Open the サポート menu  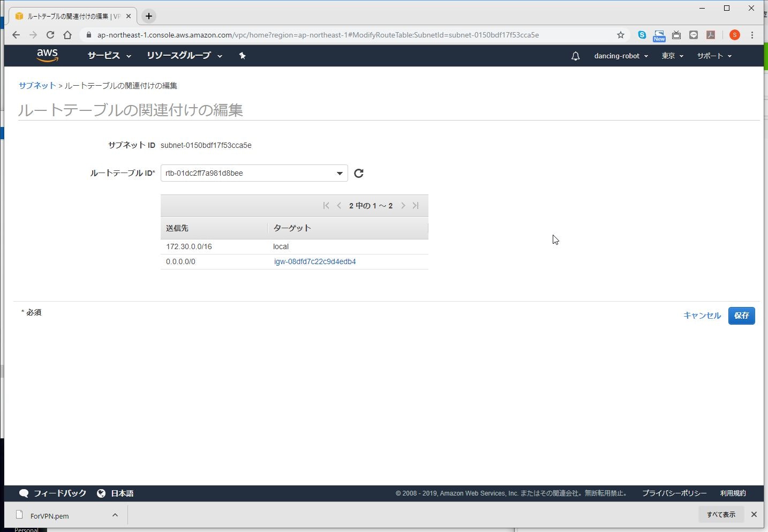click(714, 56)
